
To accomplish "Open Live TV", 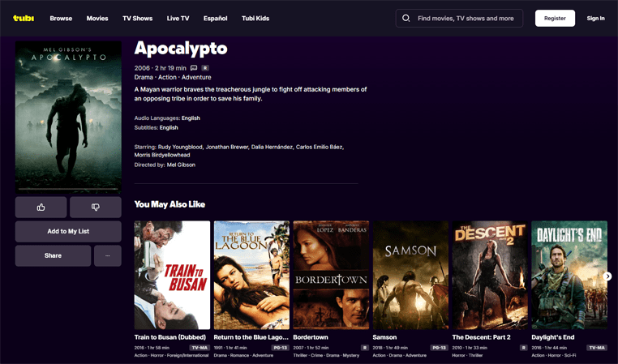I will (x=178, y=18).
